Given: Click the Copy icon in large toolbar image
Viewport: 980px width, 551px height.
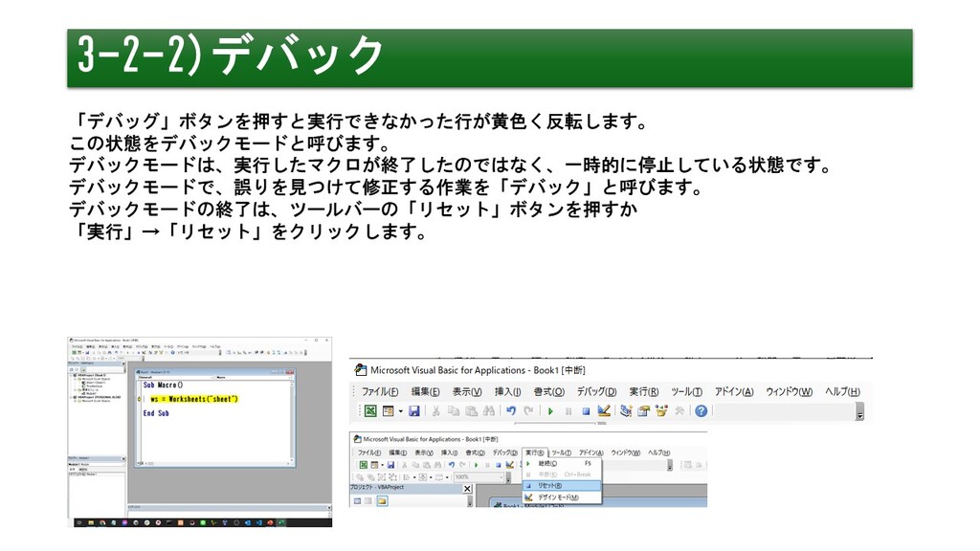Looking at the screenshot, I should pos(454,410).
